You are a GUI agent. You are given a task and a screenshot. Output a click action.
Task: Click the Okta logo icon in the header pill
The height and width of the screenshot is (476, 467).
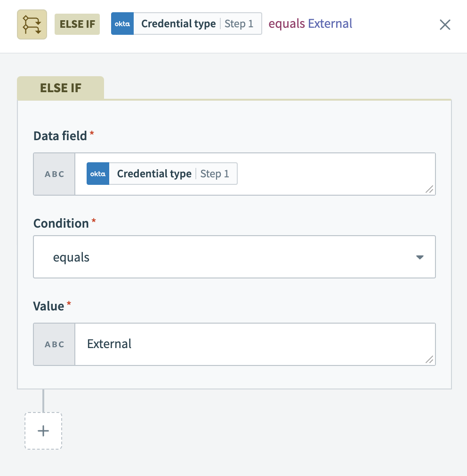tap(121, 24)
